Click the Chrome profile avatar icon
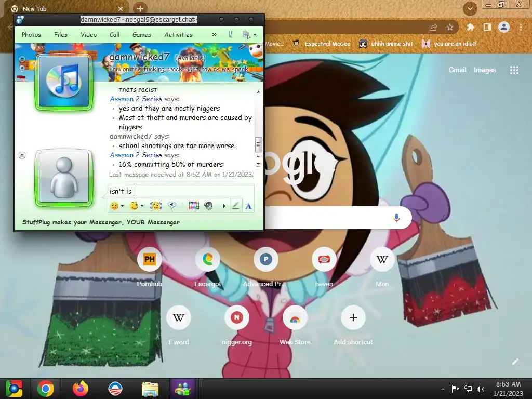 (x=504, y=27)
